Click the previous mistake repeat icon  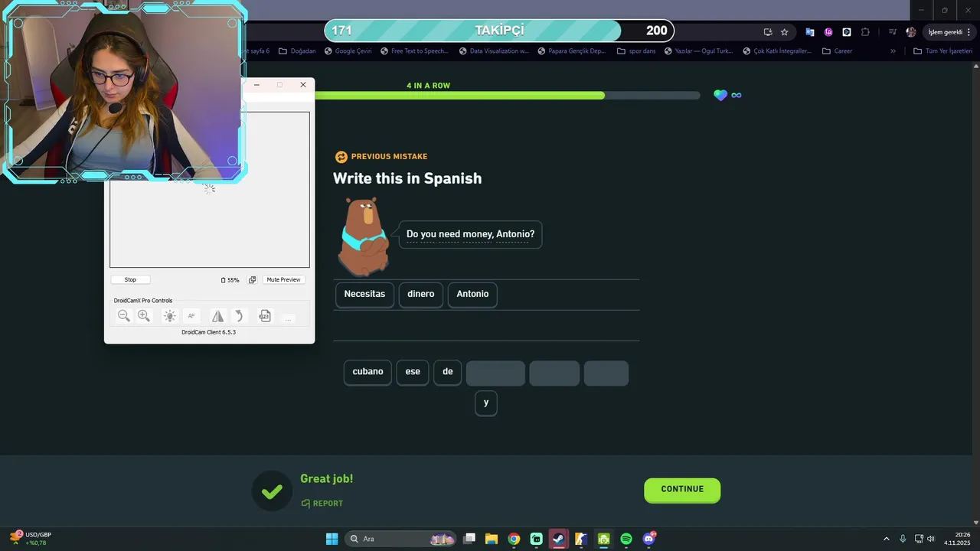click(x=341, y=157)
